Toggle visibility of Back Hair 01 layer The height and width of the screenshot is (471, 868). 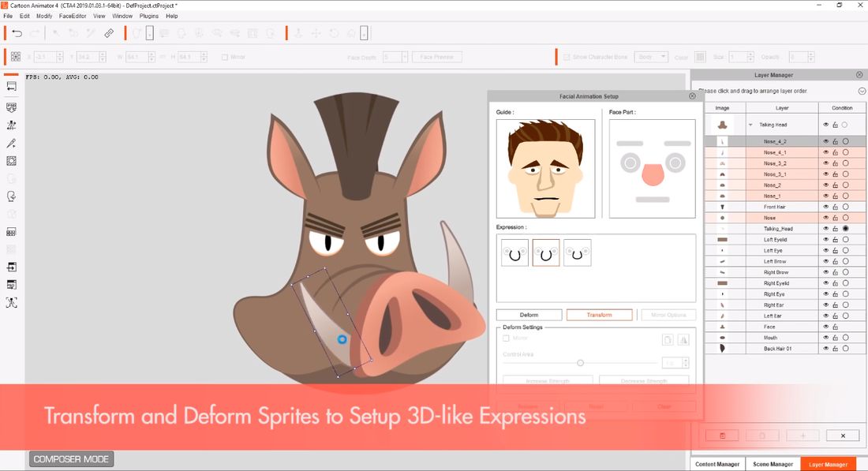[826, 349]
